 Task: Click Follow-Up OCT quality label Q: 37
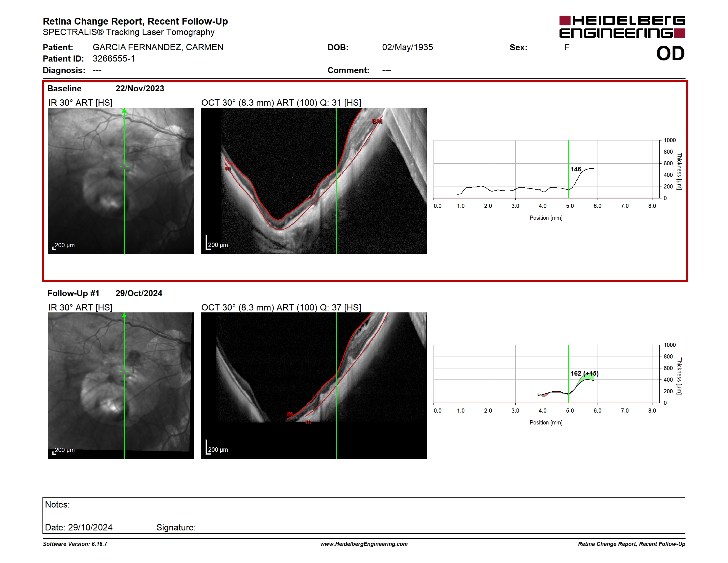click(x=330, y=307)
